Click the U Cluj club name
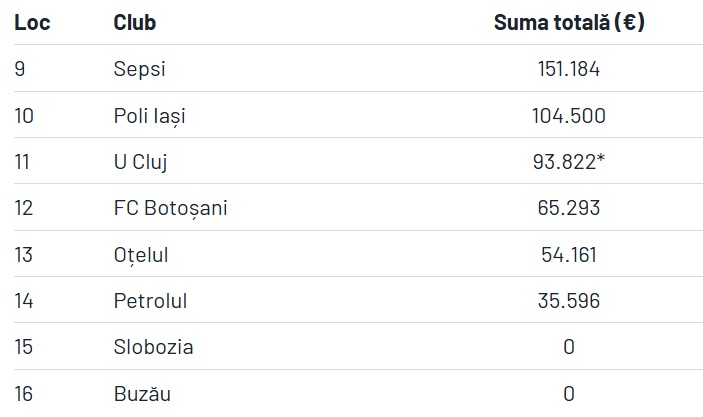 [140, 162]
